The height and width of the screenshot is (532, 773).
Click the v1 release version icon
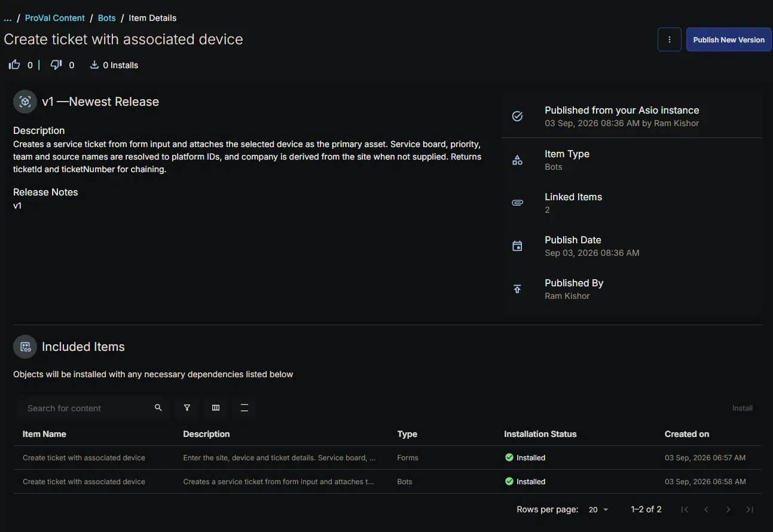[x=25, y=102]
